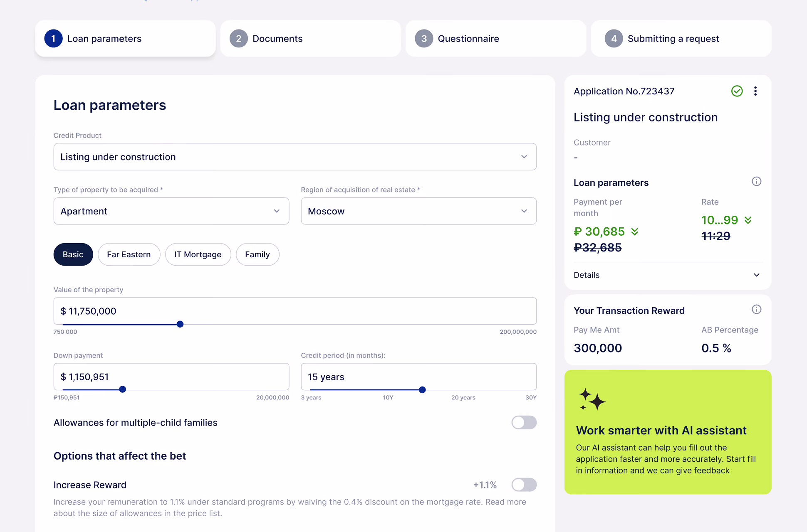Choose the Family program button

pos(257,254)
